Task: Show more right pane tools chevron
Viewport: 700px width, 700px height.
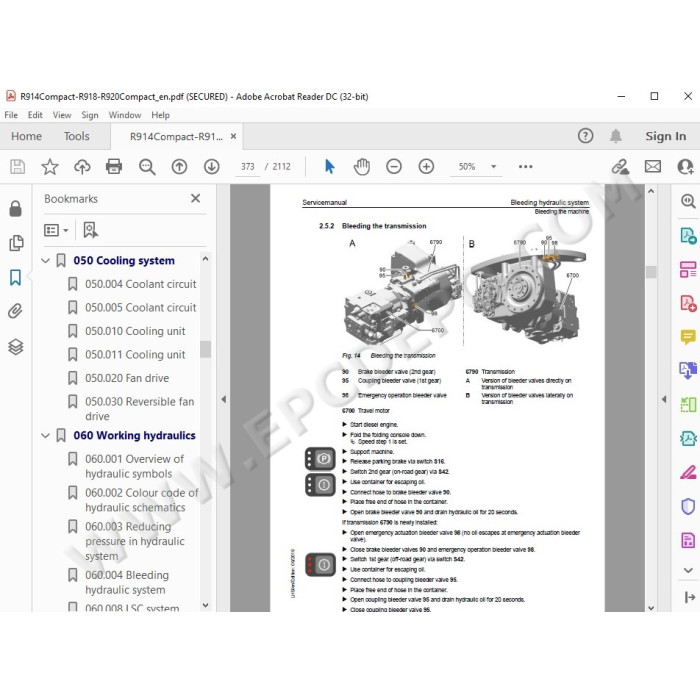Action: click(688, 570)
